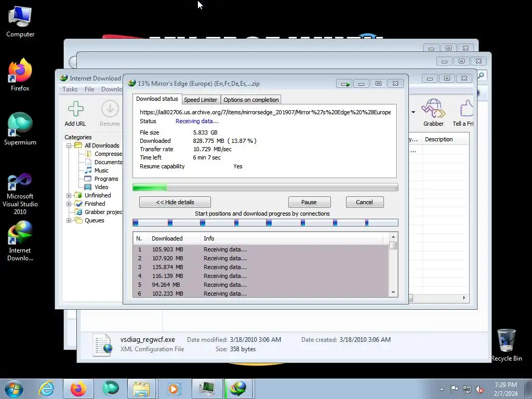Click the Downloaded column header in connections list

click(x=175, y=238)
